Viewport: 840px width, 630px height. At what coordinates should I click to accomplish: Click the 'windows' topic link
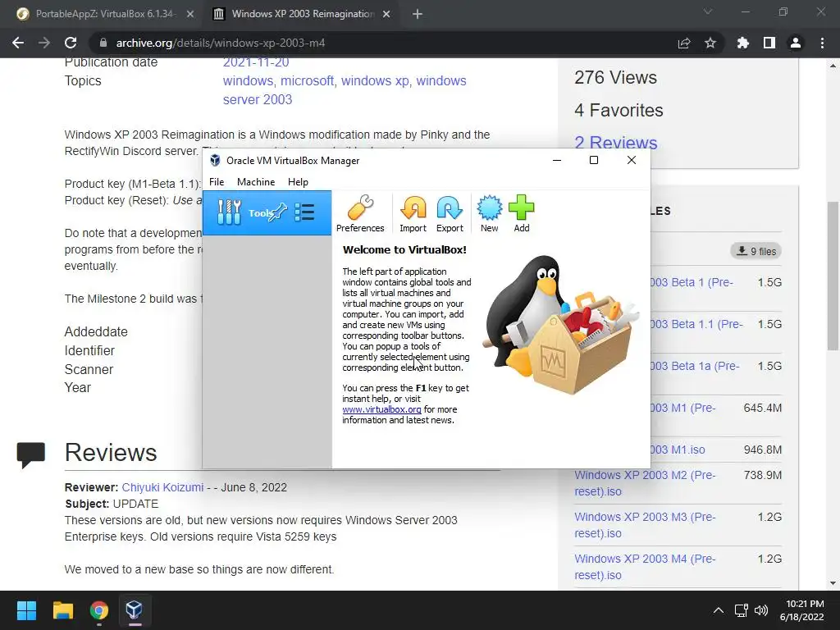tap(248, 81)
